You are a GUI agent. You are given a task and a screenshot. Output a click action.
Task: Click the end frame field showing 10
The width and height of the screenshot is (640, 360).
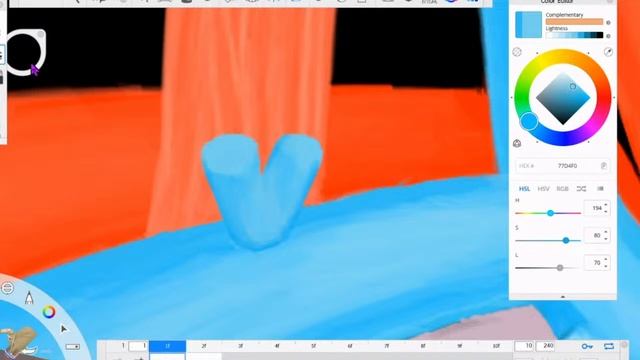[524, 346]
